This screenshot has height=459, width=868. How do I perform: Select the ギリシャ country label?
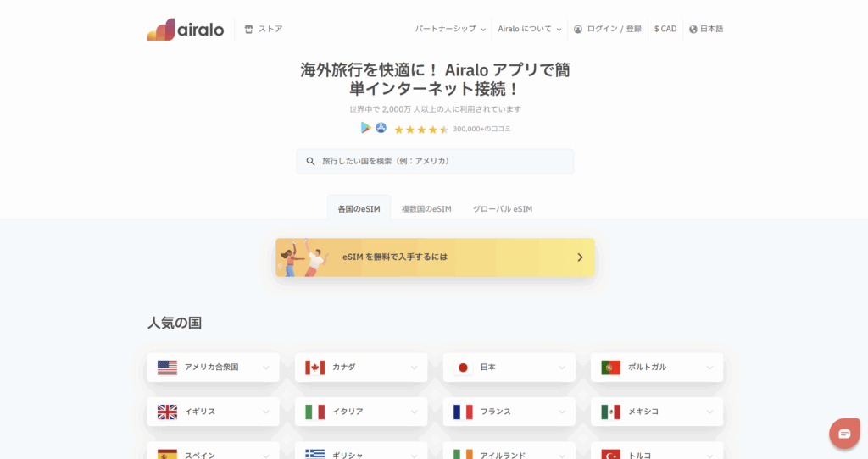348,455
